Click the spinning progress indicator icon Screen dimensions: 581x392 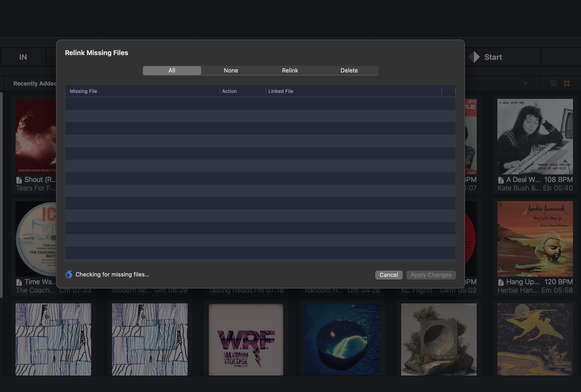(69, 274)
